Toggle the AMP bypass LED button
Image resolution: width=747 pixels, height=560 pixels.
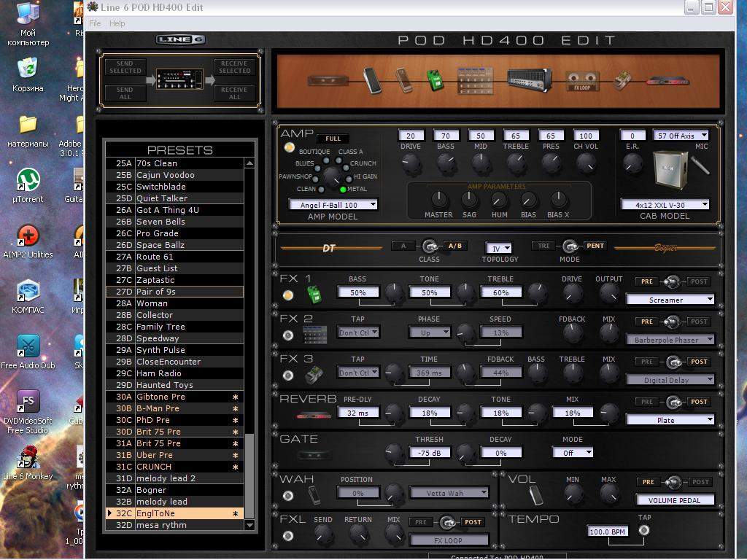(x=290, y=148)
